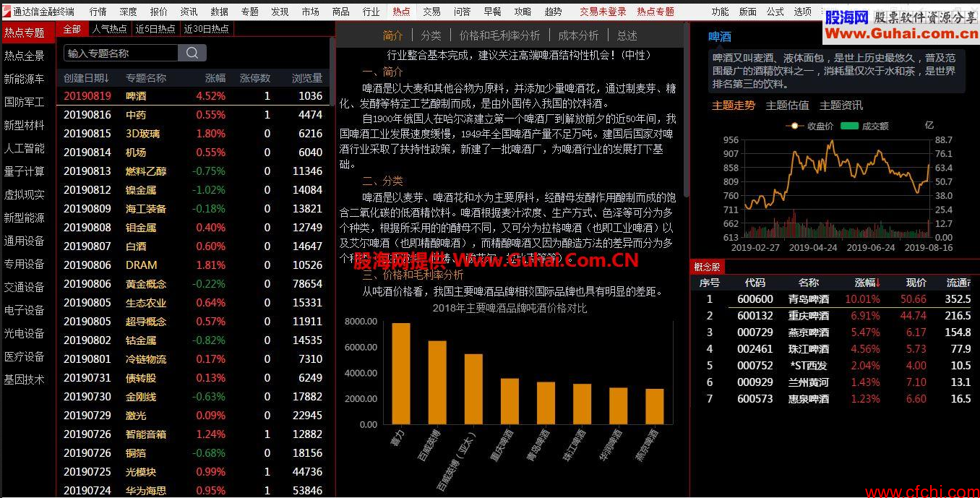Open the 交易 menu

431,12
